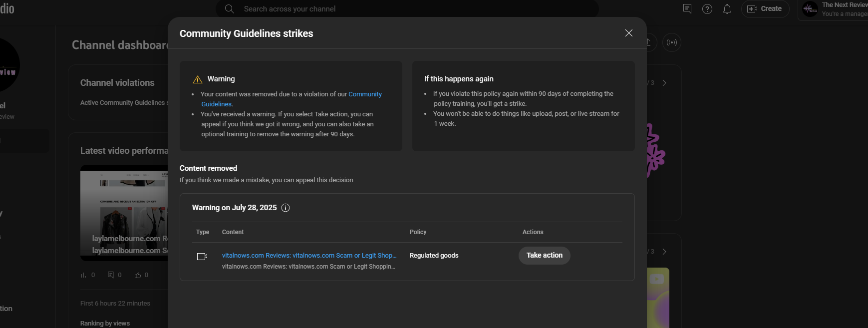Open the Community Guidelines link
The image size is (868, 328).
point(291,99)
